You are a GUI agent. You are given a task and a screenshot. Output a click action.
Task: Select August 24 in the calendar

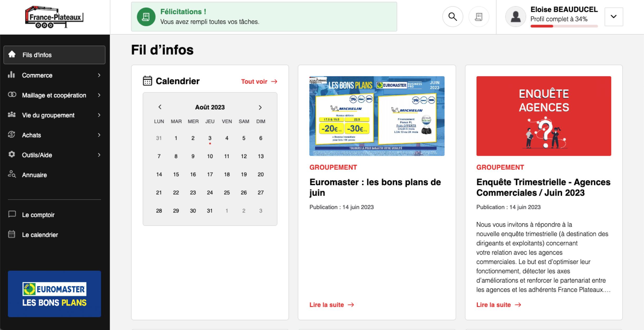(x=210, y=193)
